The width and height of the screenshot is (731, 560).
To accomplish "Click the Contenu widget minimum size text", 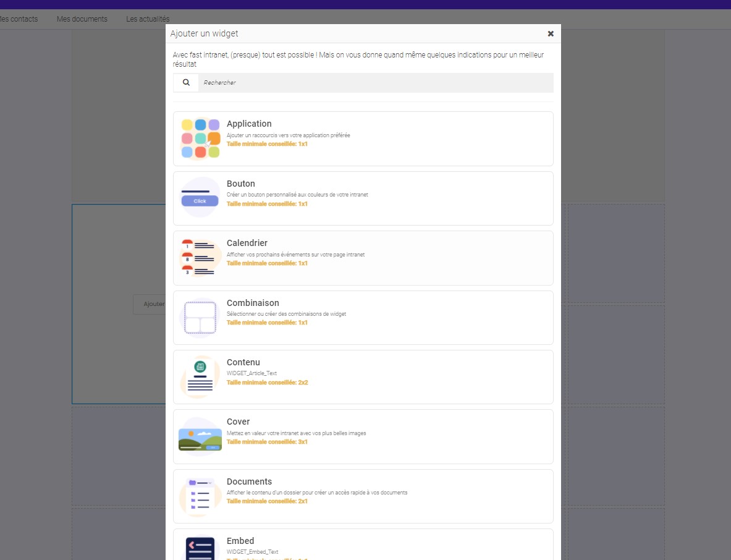I will click(267, 383).
